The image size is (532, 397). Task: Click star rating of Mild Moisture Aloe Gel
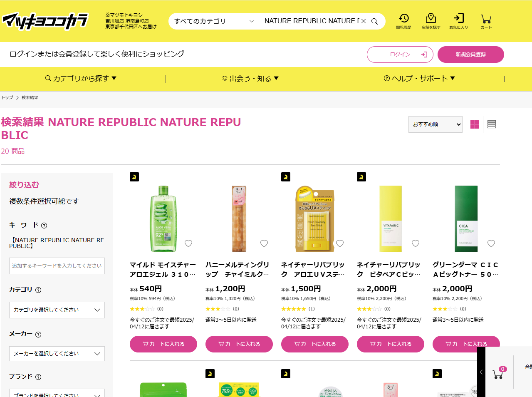tap(142, 309)
